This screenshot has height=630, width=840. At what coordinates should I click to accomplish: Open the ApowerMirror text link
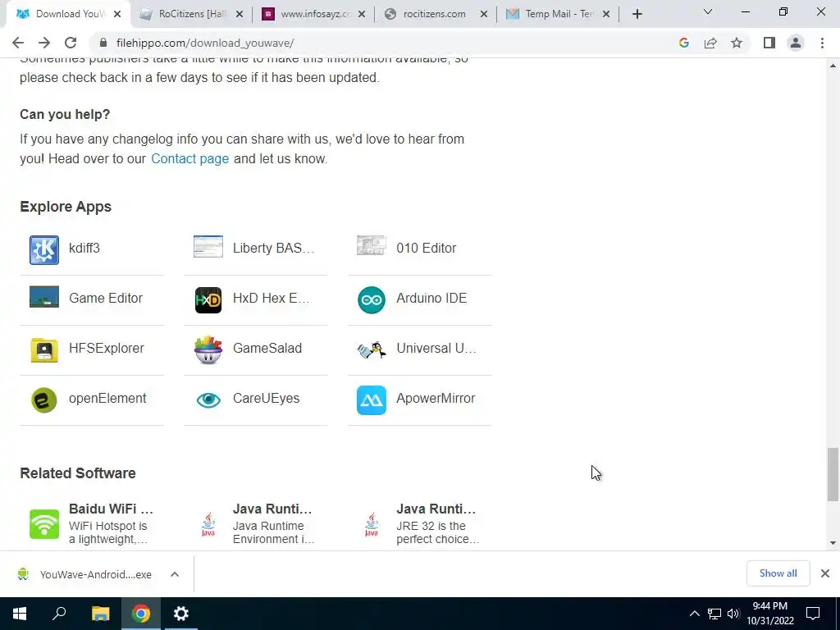click(436, 399)
